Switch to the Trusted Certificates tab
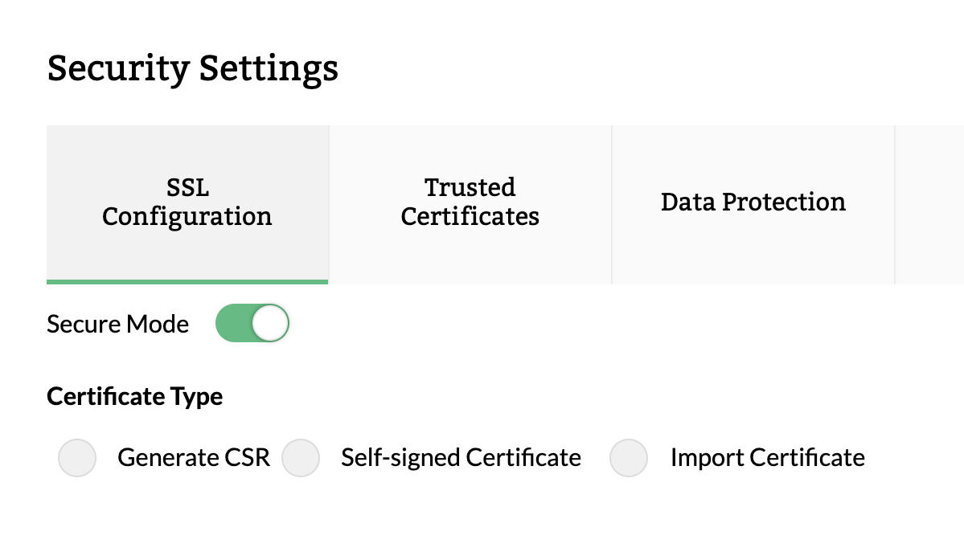The width and height of the screenshot is (964, 560). pyautogui.click(x=470, y=203)
